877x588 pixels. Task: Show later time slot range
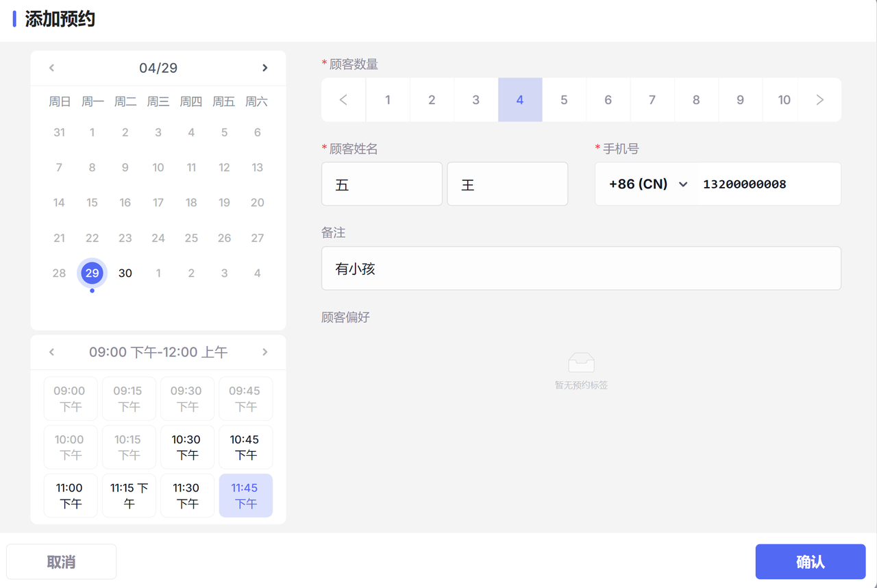(265, 352)
